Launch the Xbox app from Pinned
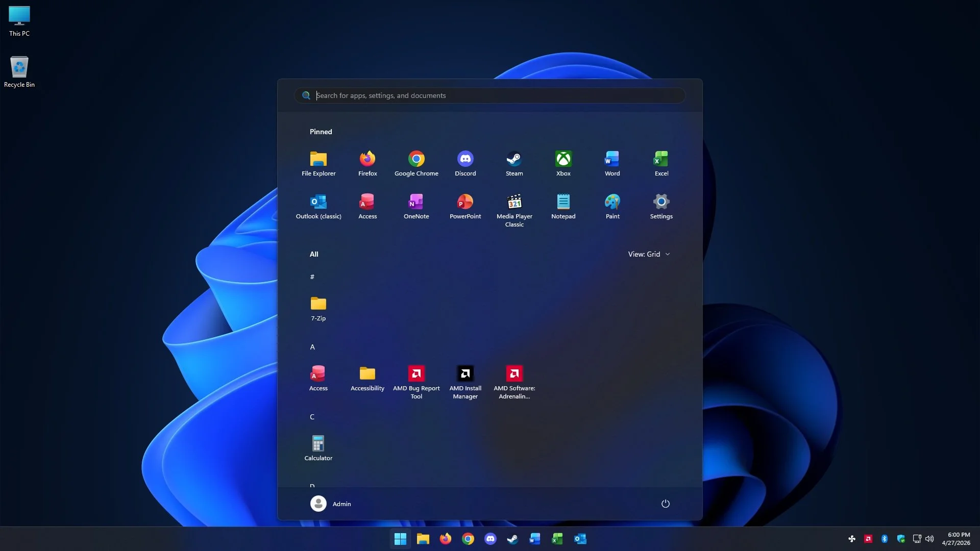Image resolution: width=980 pixels, height=551 pixels. [x=563, y=164]
